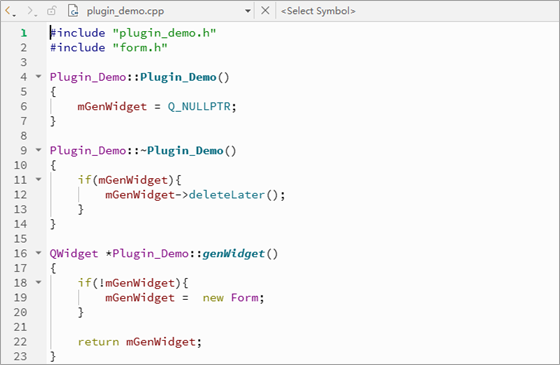560x365 pixels.
Task: Click the deleteLater call on line 12
Action: click(227, 195)
